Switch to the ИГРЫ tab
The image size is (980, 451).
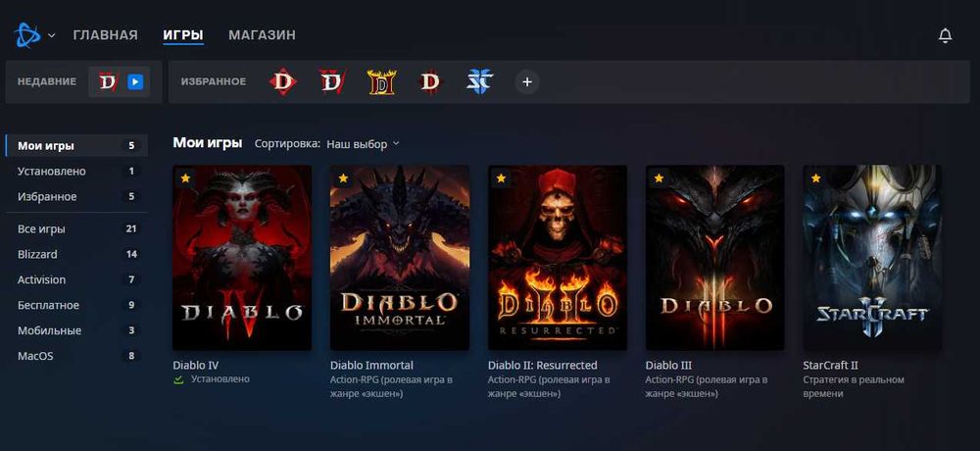pos(183,35)
